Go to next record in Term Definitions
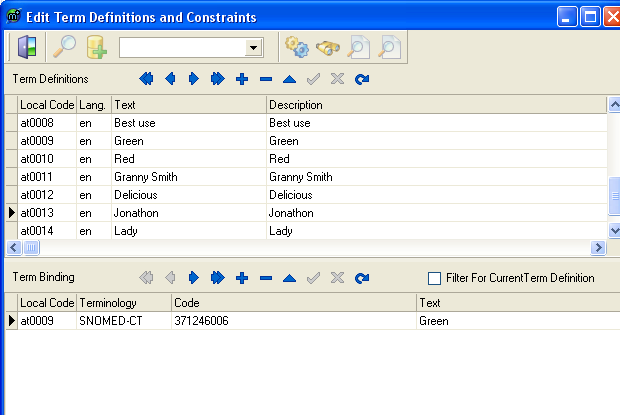620x415 pixels. click(194, 79)
